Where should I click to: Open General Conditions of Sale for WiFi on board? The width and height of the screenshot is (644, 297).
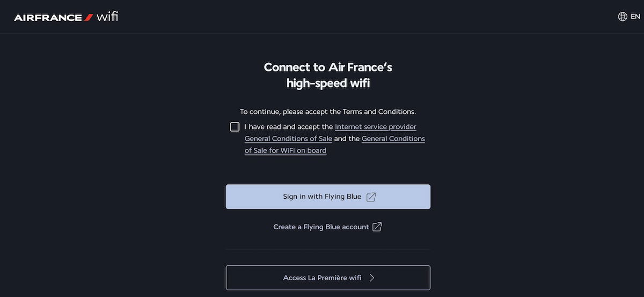[393, 139]
